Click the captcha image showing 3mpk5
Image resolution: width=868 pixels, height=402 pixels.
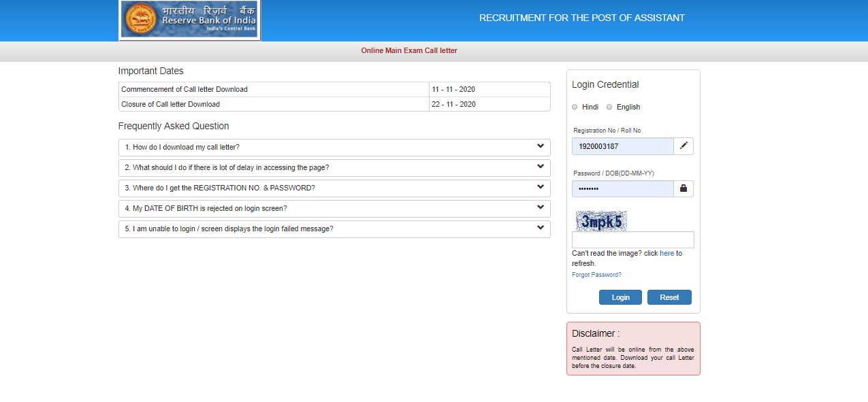tap(600, 220)
